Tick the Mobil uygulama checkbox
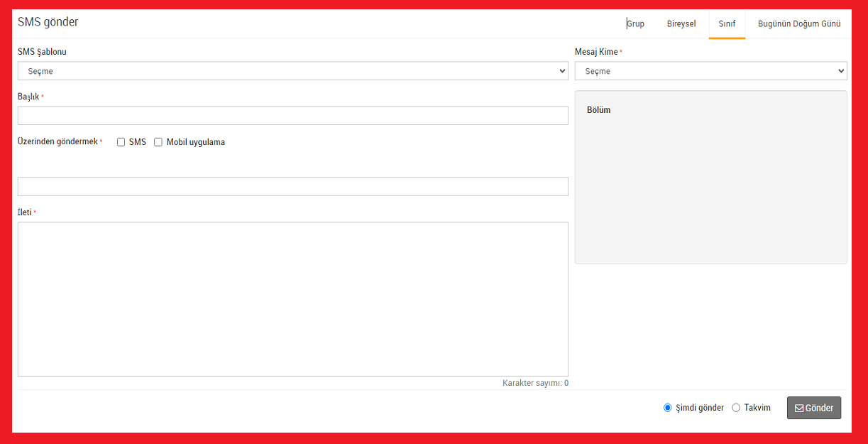Image resolution: width=868 pixels, height=444 pixels. 158,142
